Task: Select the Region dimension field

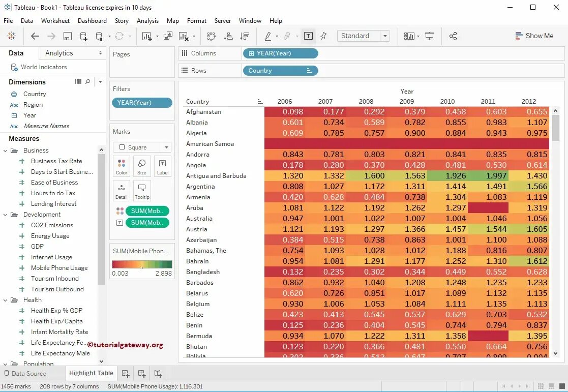Action: (x=33, y=105)
